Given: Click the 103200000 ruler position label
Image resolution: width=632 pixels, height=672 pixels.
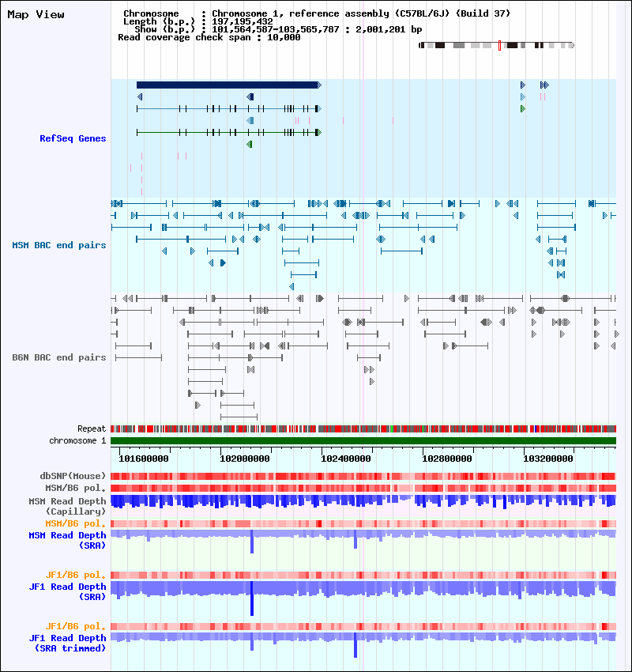Looking at the screenshot, I should (548, 459).
